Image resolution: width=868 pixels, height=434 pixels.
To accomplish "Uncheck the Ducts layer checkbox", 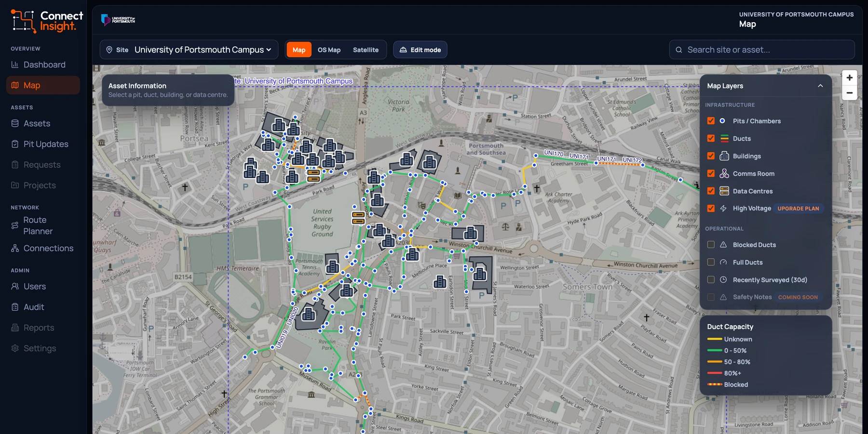I will [711, 138].
